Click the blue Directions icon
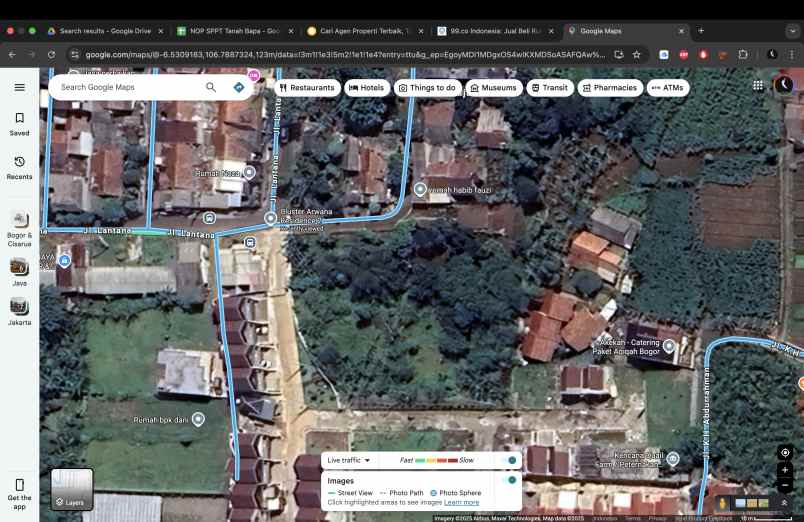The width and height of the screenshot is (804, 522). coord(238,87)
